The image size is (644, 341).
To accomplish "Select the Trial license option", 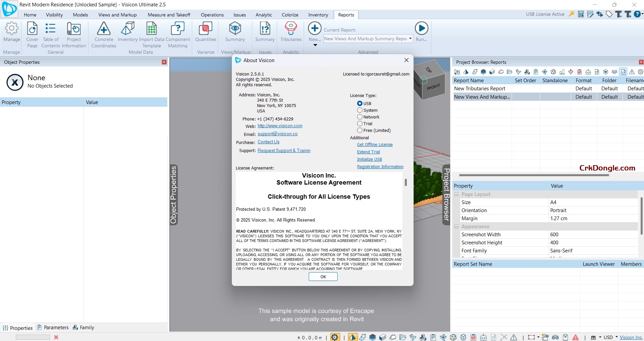I will [x=359, y=124].
